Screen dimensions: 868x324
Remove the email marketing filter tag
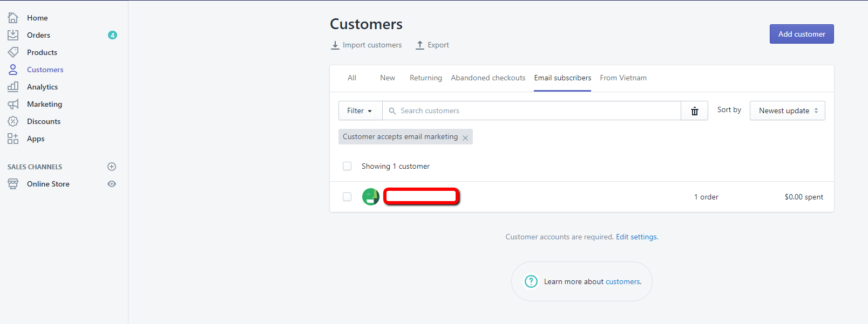pyautogui.click(x=465, y=137)
